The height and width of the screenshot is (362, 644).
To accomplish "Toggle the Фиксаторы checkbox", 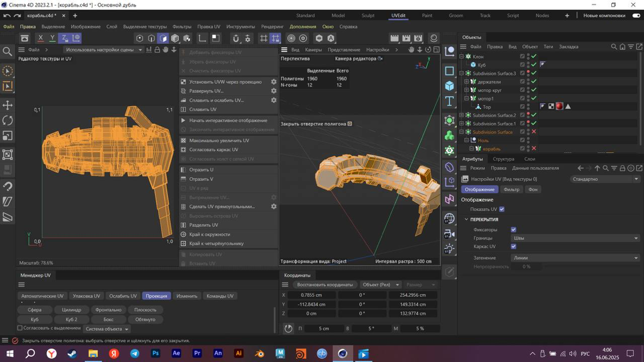I will tap(514, 230).
